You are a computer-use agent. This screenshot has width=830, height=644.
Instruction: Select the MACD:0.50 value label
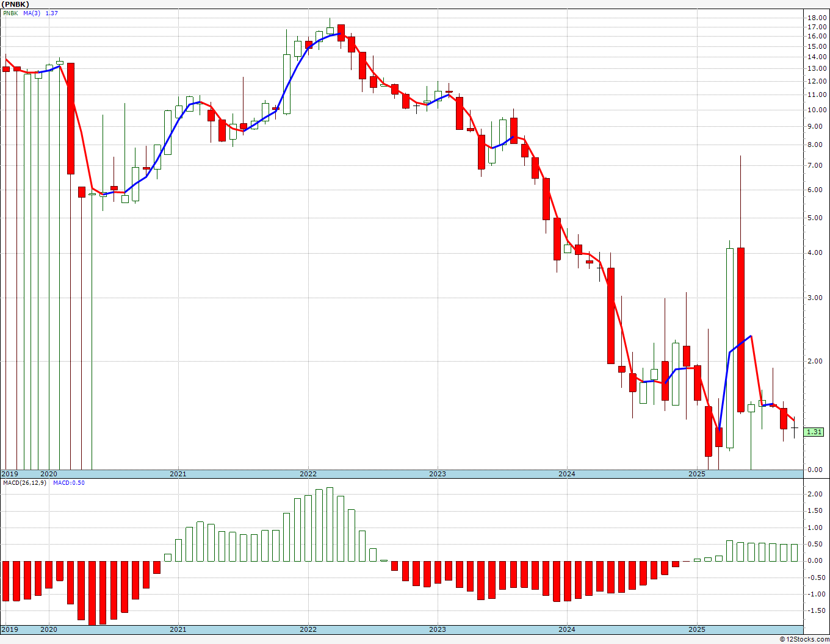pos(69,483)
